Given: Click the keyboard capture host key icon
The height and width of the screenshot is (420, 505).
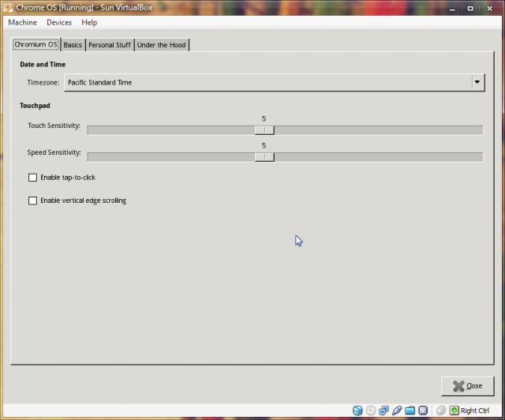Looking at the screenshot, I should coord(454,411).
